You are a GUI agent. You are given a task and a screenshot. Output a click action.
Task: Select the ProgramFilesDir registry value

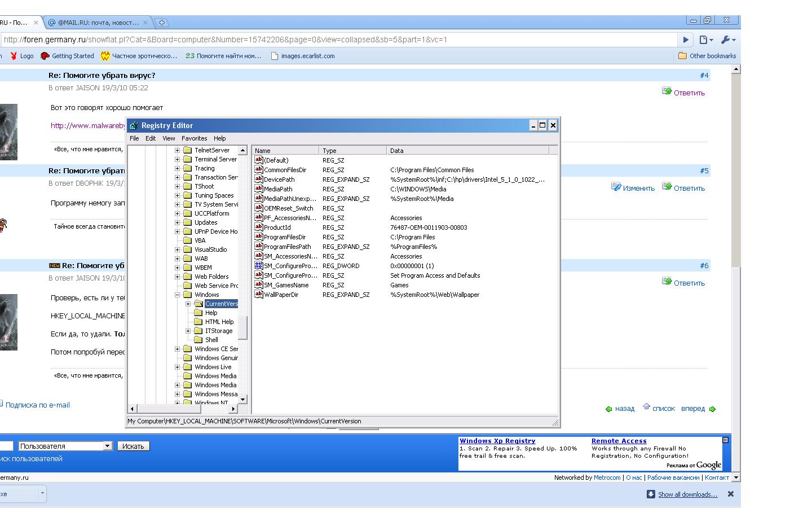click(x=285, y=237)
